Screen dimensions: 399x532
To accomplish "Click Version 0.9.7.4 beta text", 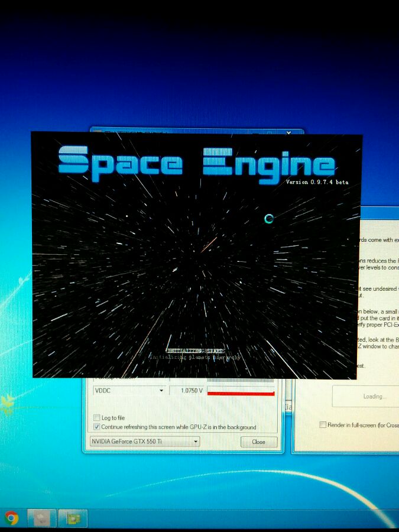I will (x=317, y=182).
